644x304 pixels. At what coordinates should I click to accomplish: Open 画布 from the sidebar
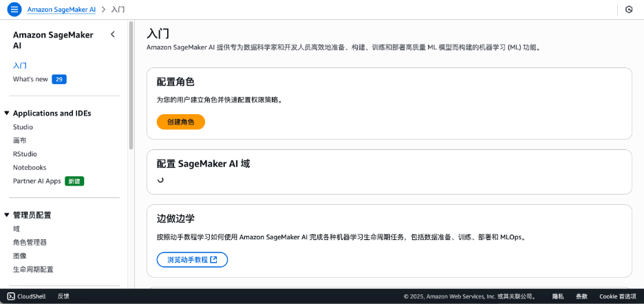[x=20, y=140]
